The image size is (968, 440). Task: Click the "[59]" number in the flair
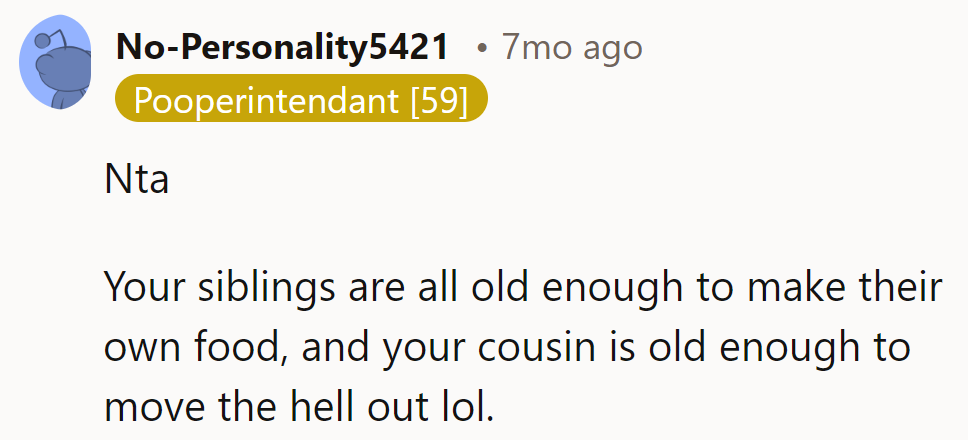point(439,101)
